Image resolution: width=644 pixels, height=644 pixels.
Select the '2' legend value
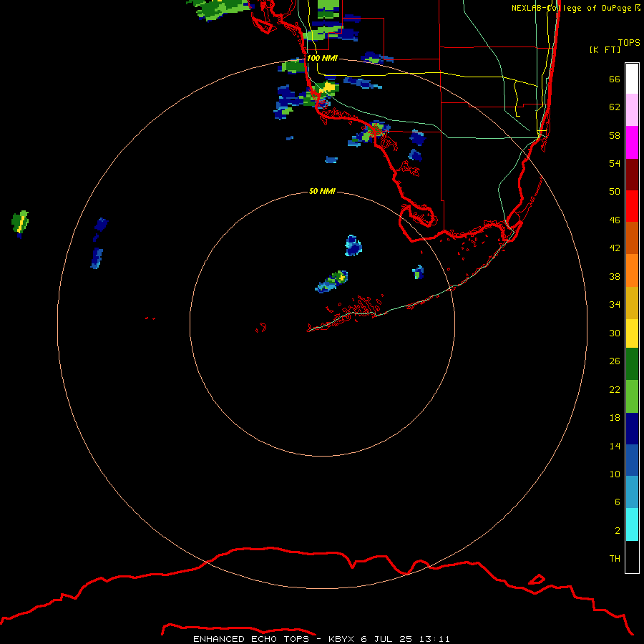click(x=617, y=531)
